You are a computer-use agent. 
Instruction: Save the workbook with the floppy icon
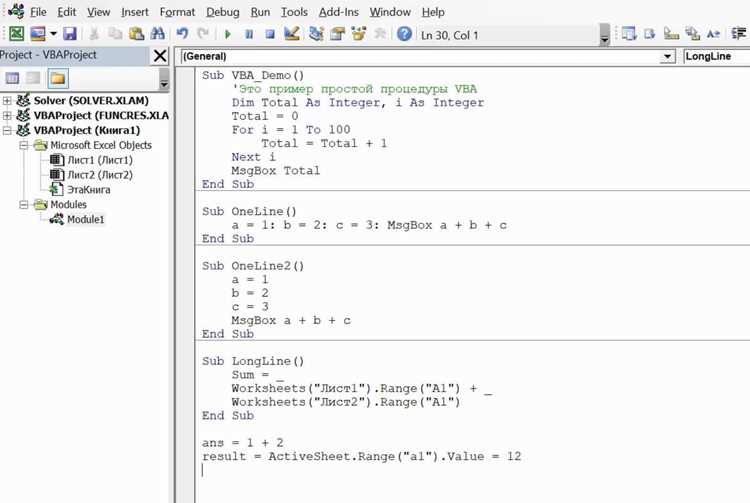pyautogui.click(x=70, y=34)
